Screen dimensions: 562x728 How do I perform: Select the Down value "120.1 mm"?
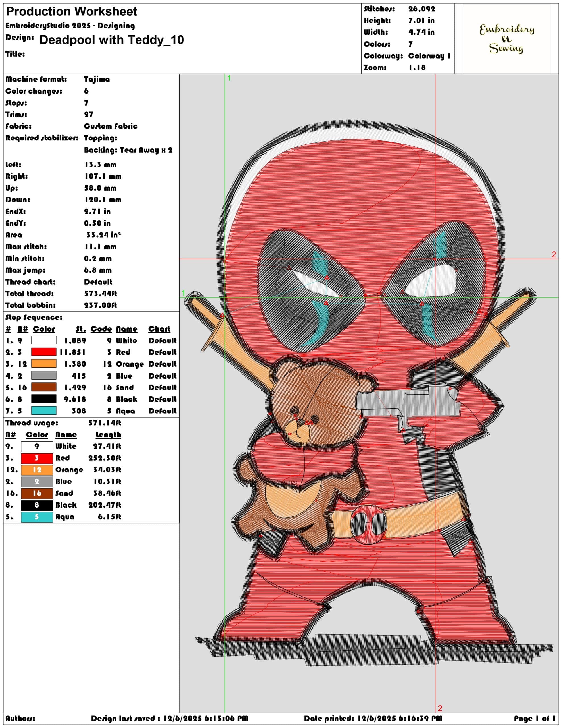[103, 200]
